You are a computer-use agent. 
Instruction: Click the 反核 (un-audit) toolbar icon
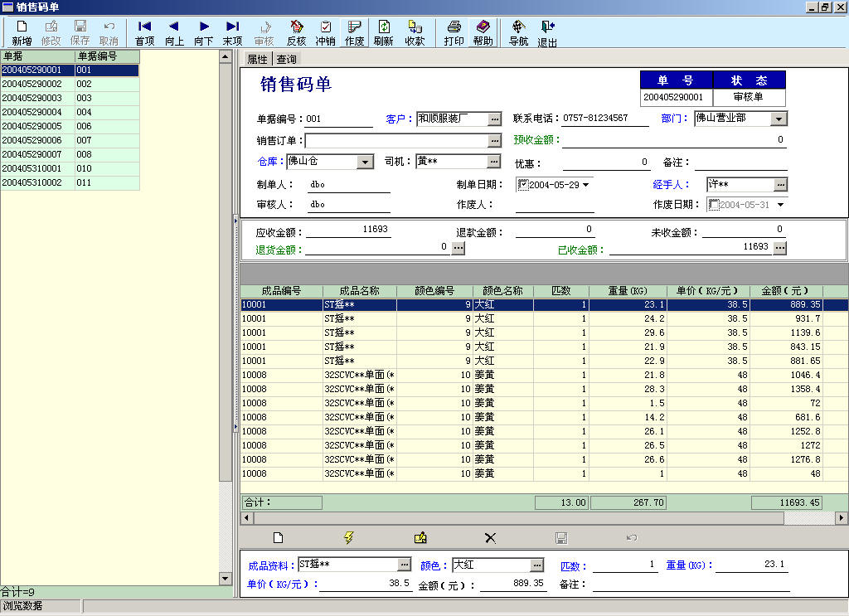click(296, 33)
